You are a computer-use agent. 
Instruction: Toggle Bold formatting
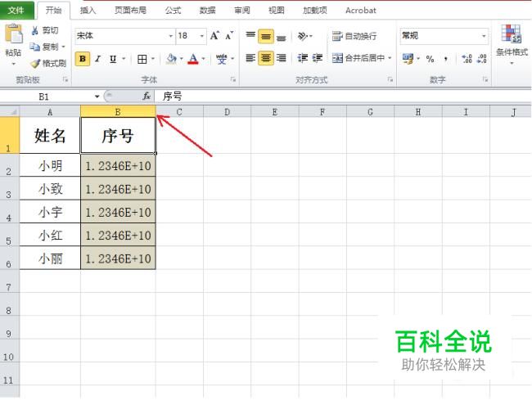coord(83,59)
